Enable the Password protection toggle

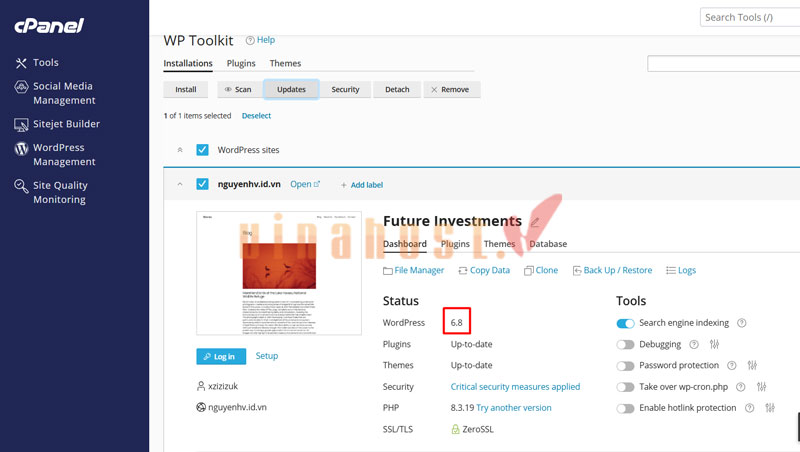[x=625, y=366]
